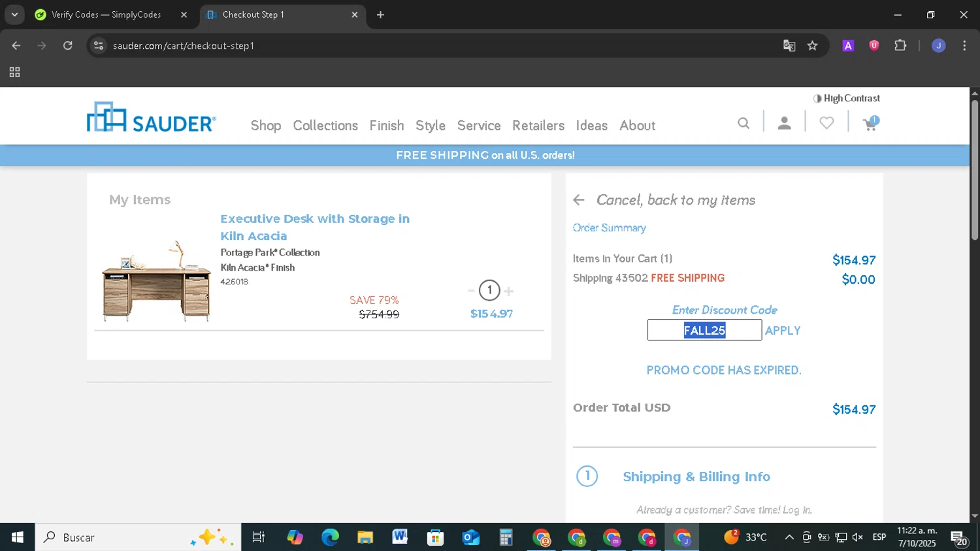Open the Windows Start menu

click(x=17, y=537)
